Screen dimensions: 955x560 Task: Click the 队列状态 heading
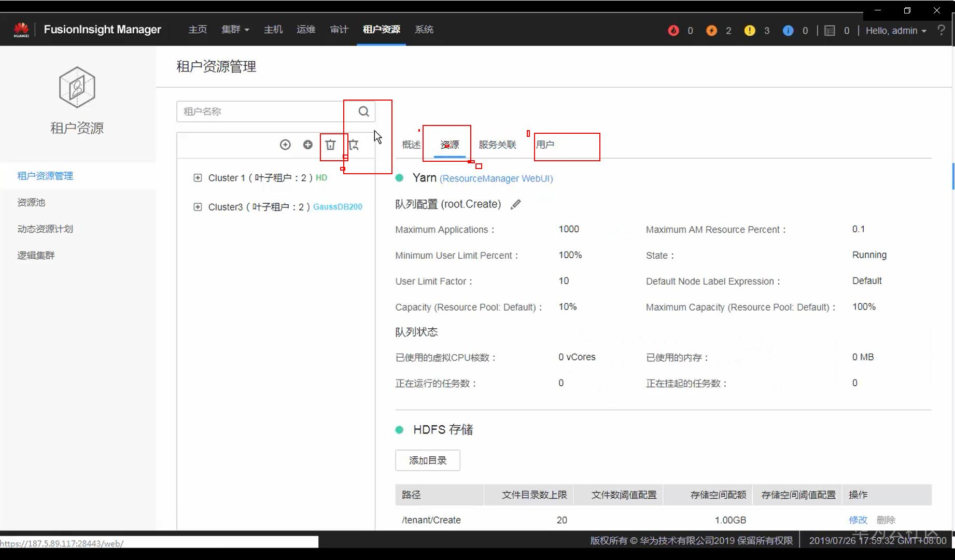416,332
